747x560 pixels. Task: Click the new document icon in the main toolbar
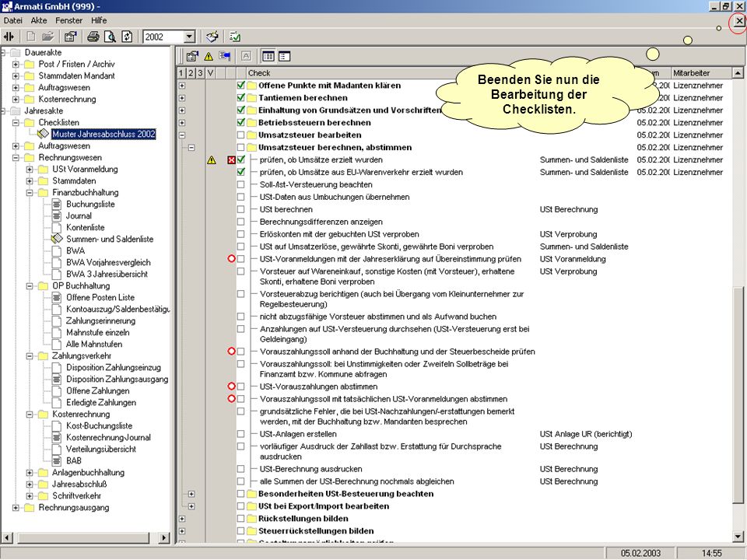(31, 37)
